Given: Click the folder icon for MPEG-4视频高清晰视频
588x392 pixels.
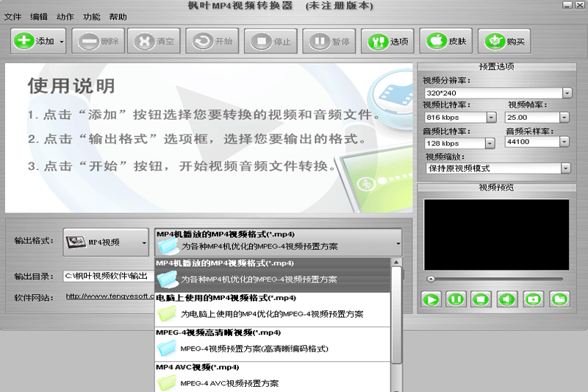Looking at the screenshot, I should 167,348.
